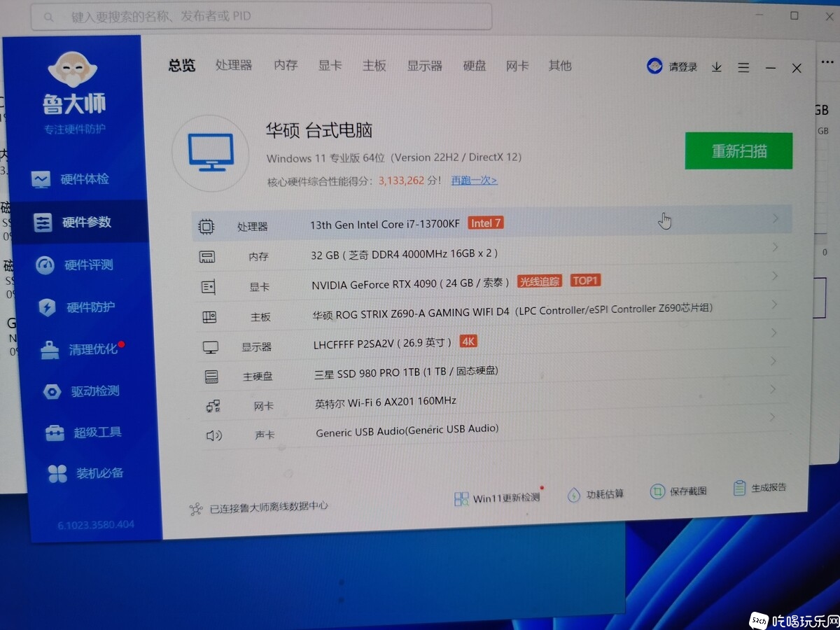Open 硬件防护 shield section
This screenshot has height=630, width=840.
[x=76, y=307]
